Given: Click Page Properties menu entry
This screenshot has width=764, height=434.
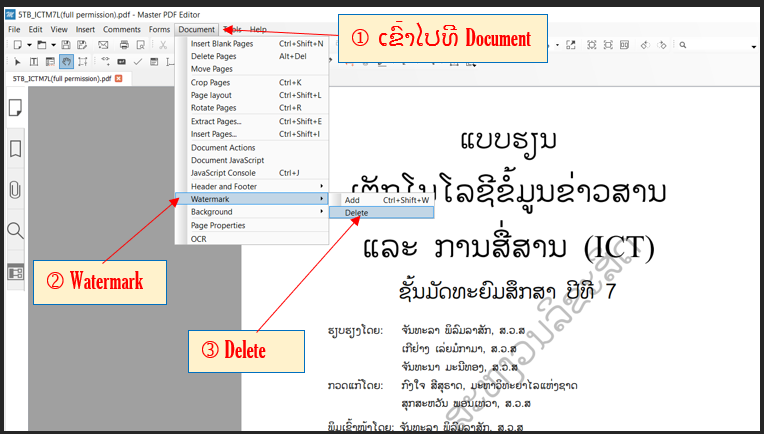Looking at the screenshot, I should pos(218,225).
